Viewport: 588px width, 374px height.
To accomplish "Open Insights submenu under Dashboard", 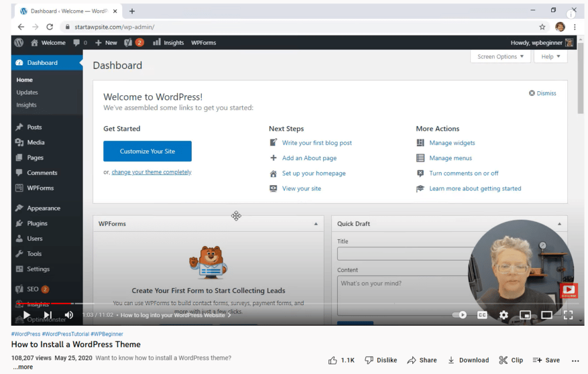I will click(x=26, y=105).
